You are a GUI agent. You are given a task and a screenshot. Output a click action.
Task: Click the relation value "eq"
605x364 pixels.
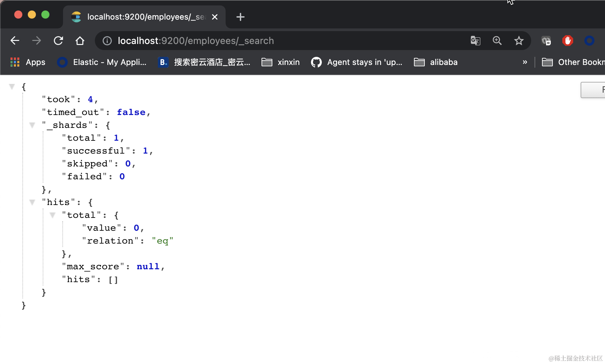click(163, 241)
